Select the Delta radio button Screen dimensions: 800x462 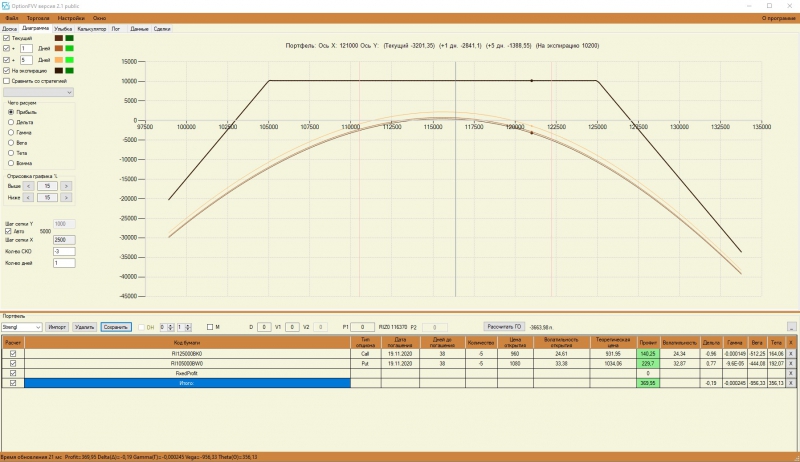[x=11, y=122]
